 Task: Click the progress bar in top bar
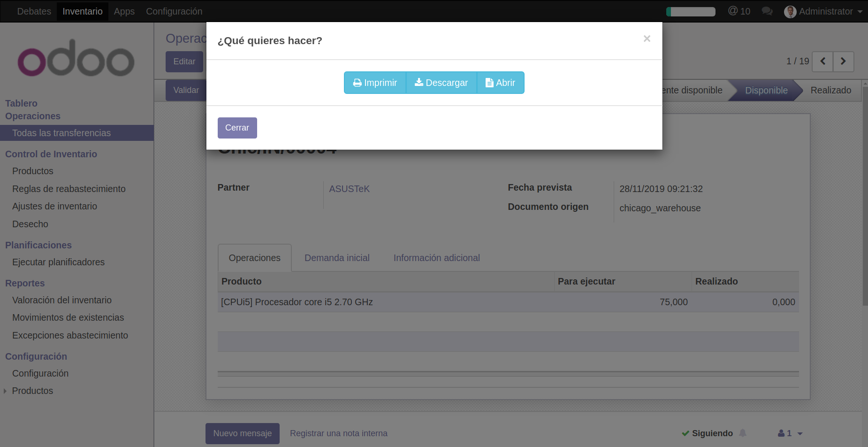click(x=691, y=12)
